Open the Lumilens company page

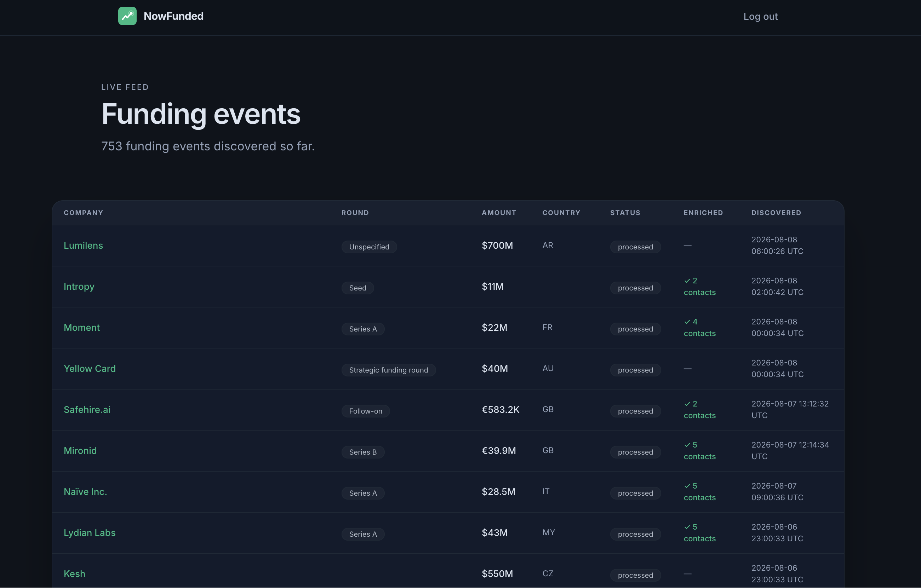click(x=84, y=246)
